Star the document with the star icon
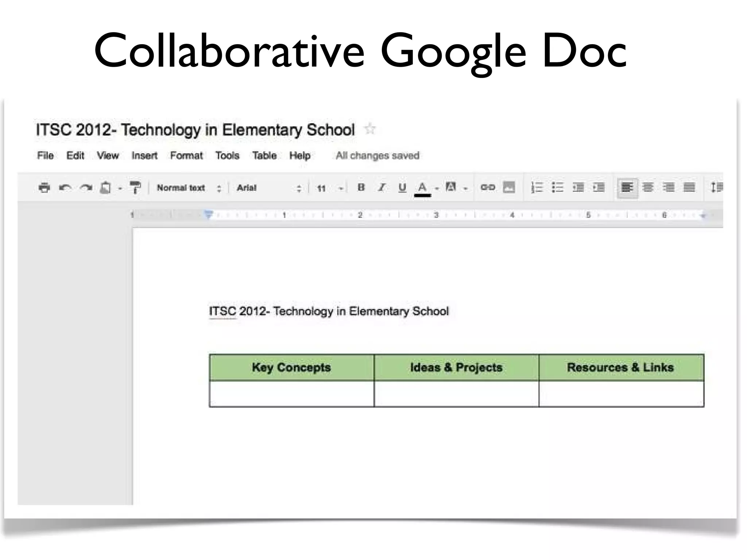Viewport: 747px width, 560px height. click(x=370, y=129)
